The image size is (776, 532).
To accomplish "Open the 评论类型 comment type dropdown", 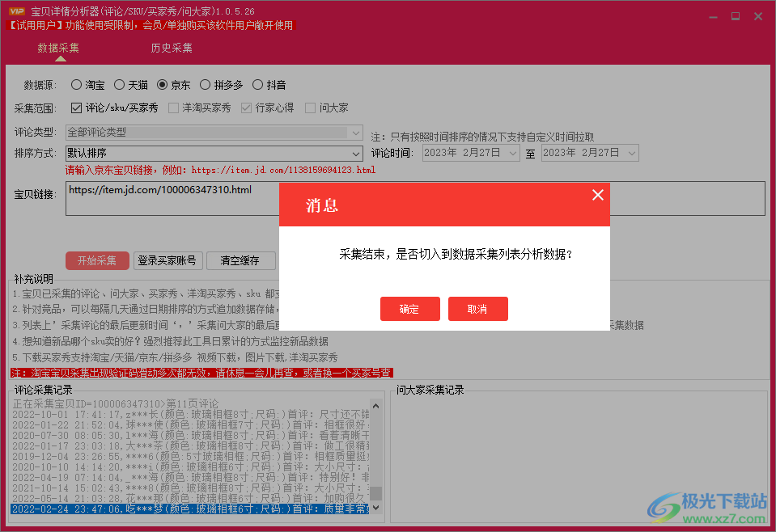I will [x=354, y=132].
